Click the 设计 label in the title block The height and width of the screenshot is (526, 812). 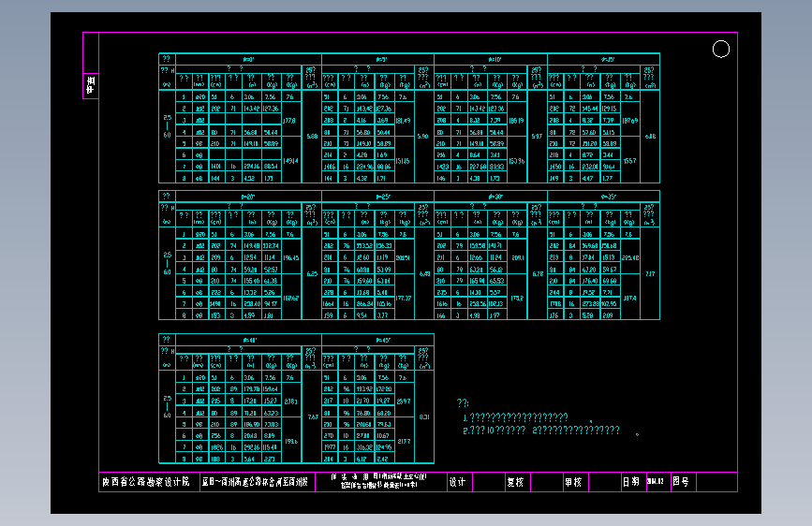click(457, 482)
